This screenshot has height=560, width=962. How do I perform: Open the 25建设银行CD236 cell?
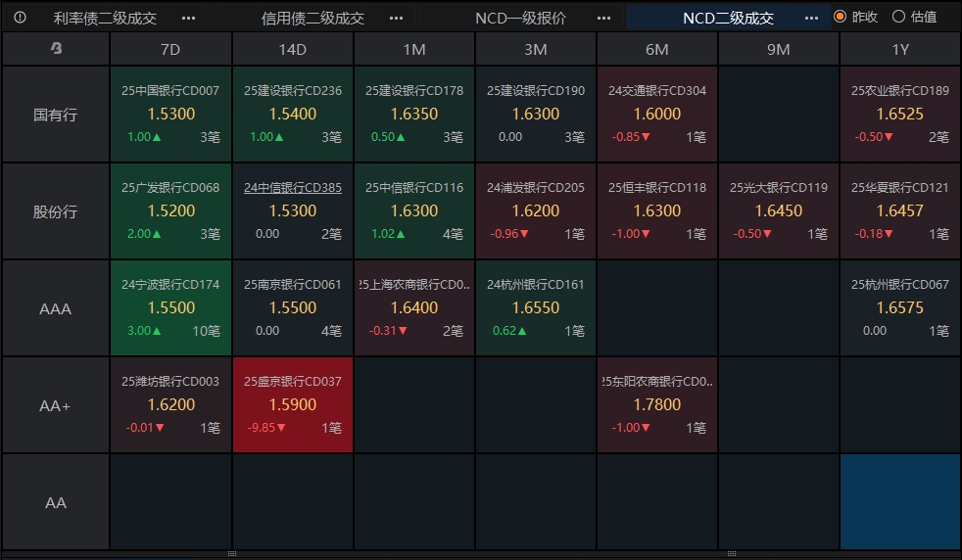coord(293,115)
